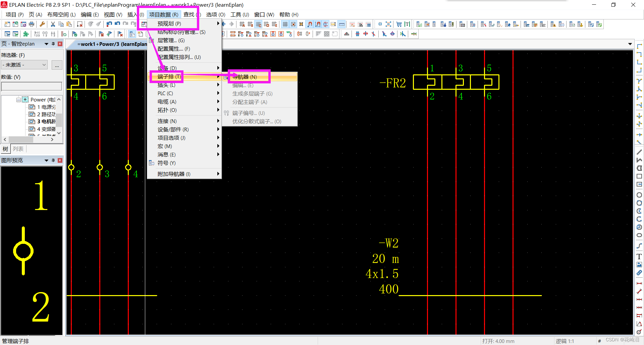Expand the 预规划 (P) submenu

184,24
